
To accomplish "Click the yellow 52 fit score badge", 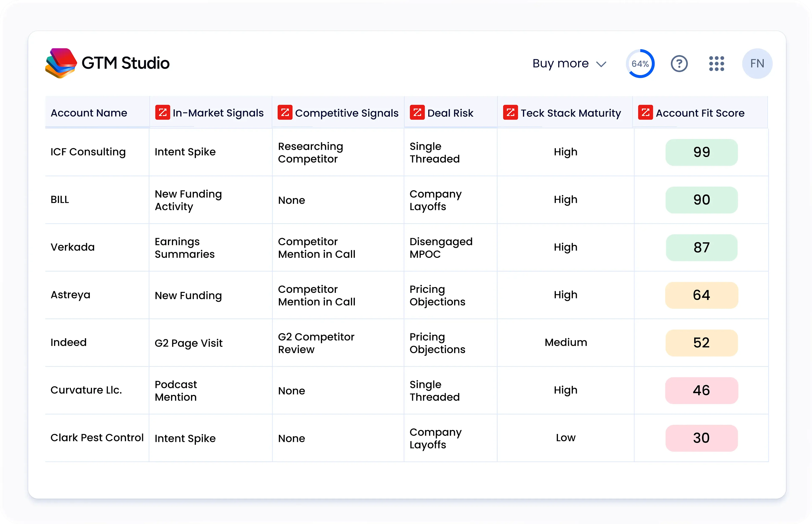I will [x=702, y=343].
